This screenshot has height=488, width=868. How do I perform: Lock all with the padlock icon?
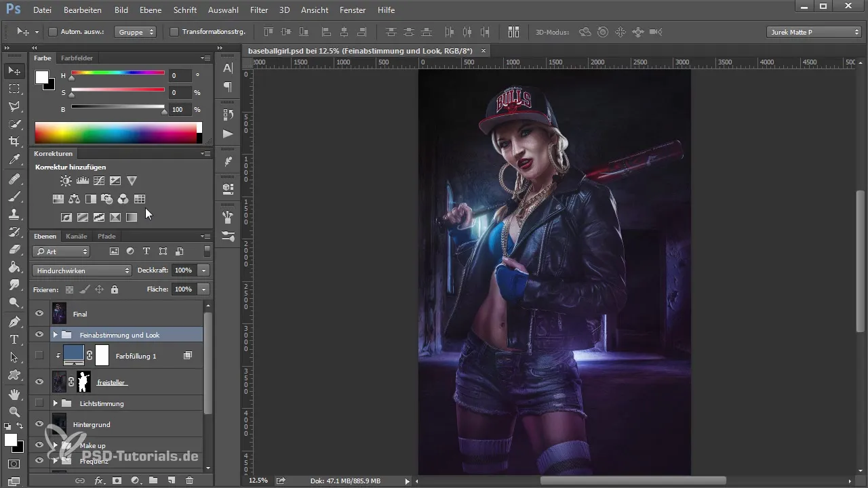114,289
